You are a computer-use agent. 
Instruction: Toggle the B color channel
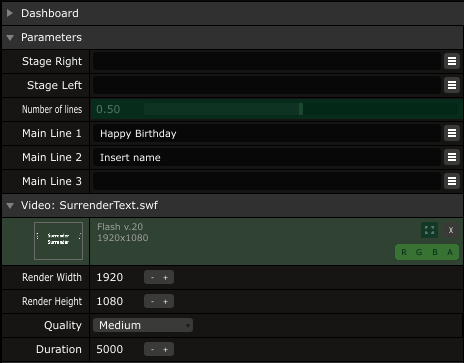(x=435, y=252)
